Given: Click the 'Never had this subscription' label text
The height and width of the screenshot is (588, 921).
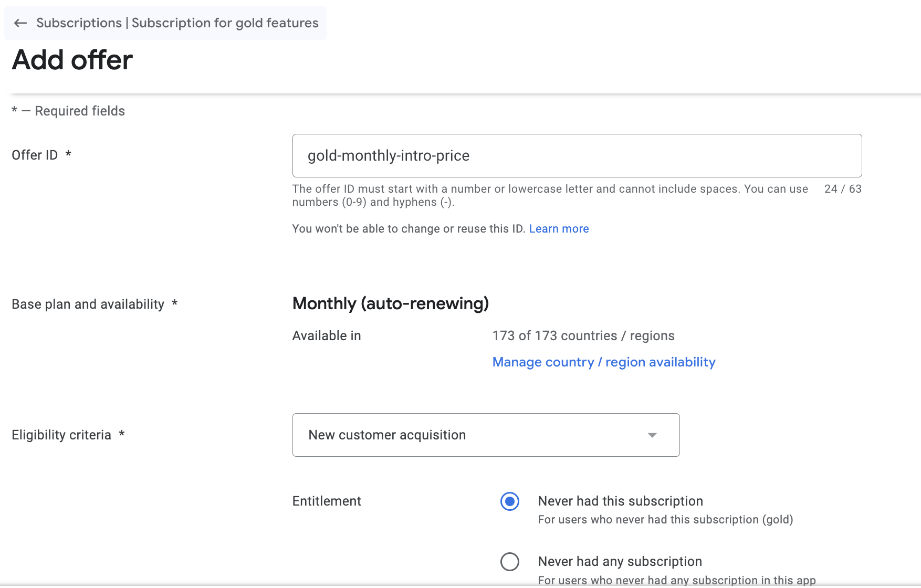Looking at the screenshot, I should tap(620, 501).
